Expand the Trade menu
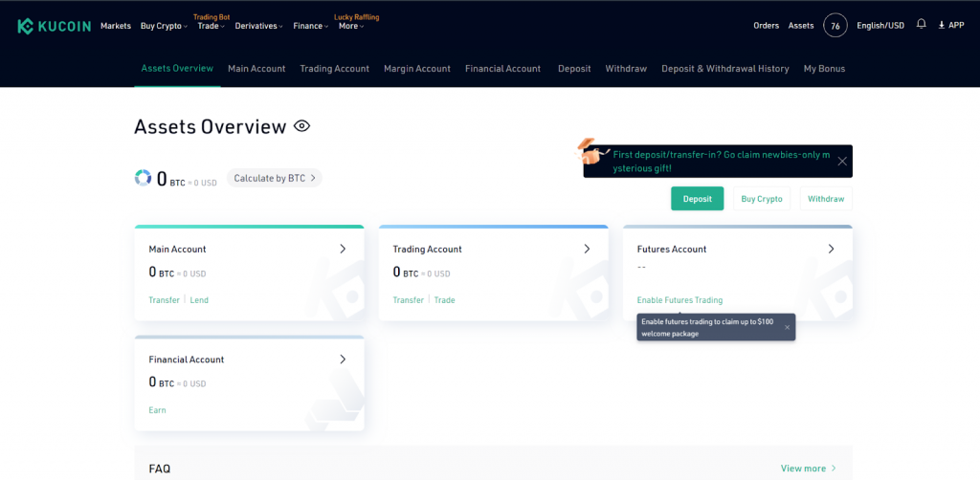Viewport: 980px width, 480px height. (211, 26)
